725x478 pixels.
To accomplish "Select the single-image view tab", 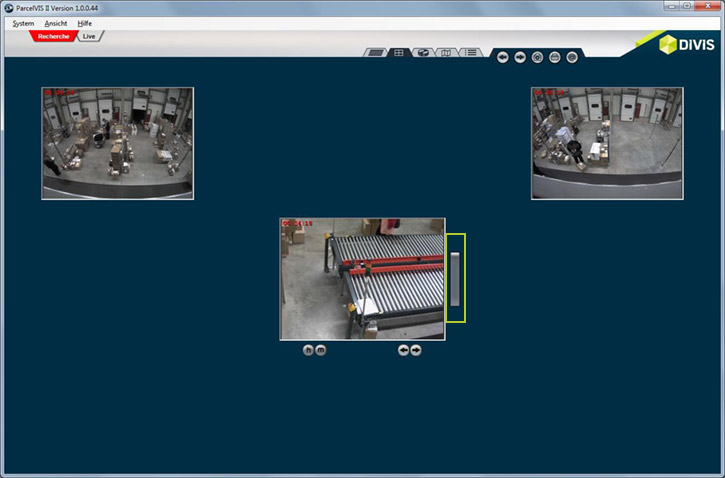I will 375,53.
